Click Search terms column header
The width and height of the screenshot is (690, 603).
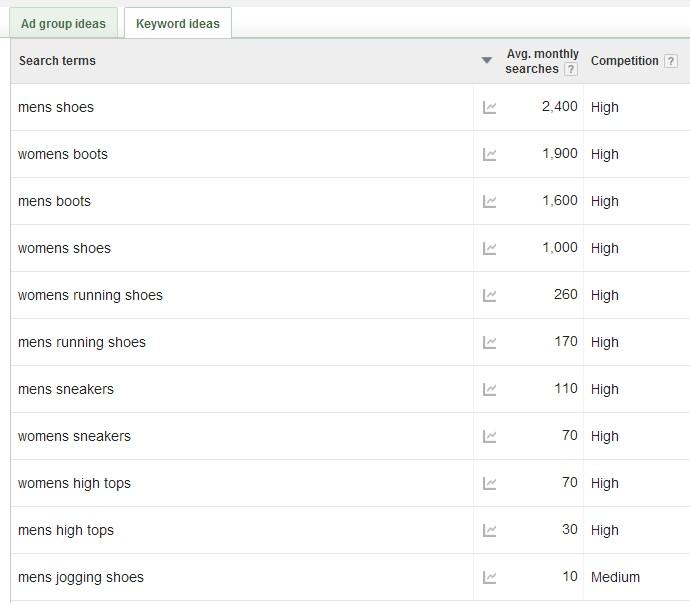(x=57, y=61)
